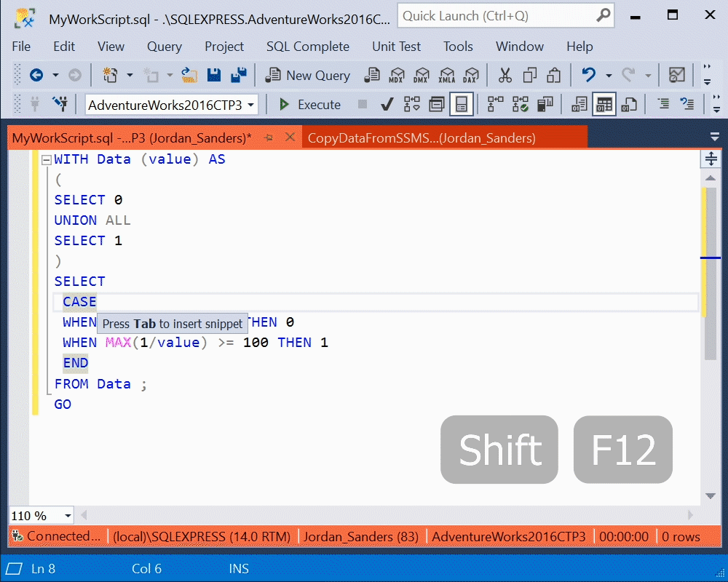Execute the query
This screenshot has width=728, height=582.
(310, 105)
